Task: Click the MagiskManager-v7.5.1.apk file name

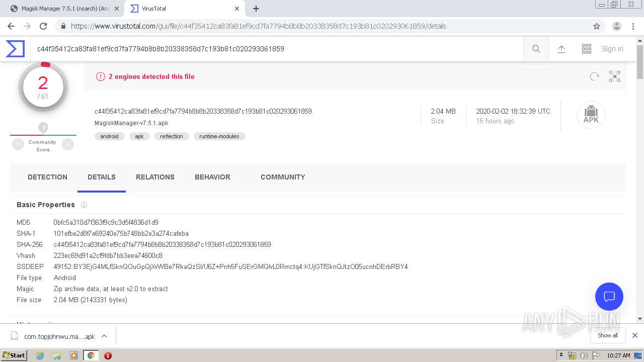Action: (131, 123)
